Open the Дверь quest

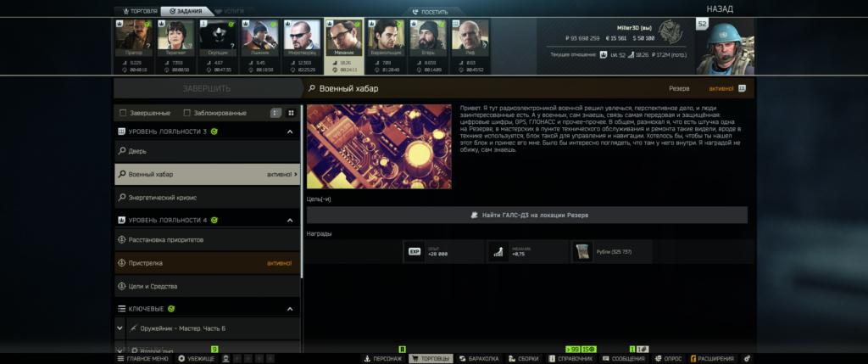point(207,151)
